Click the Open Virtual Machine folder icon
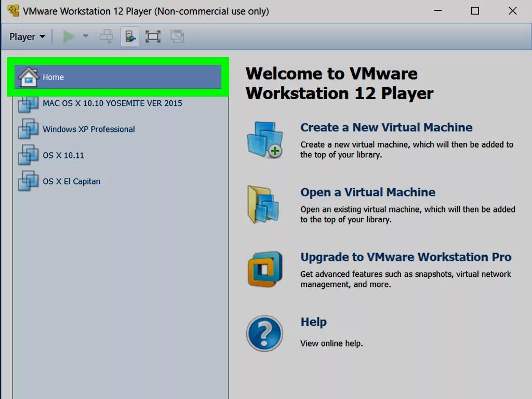The image size is (532, 399). click(263, 204)
